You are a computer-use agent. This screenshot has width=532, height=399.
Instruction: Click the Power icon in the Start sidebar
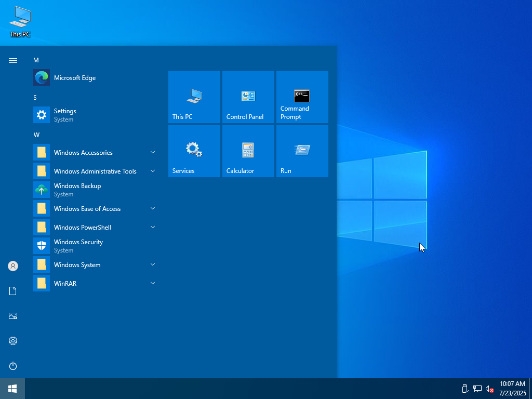(13, 366)
